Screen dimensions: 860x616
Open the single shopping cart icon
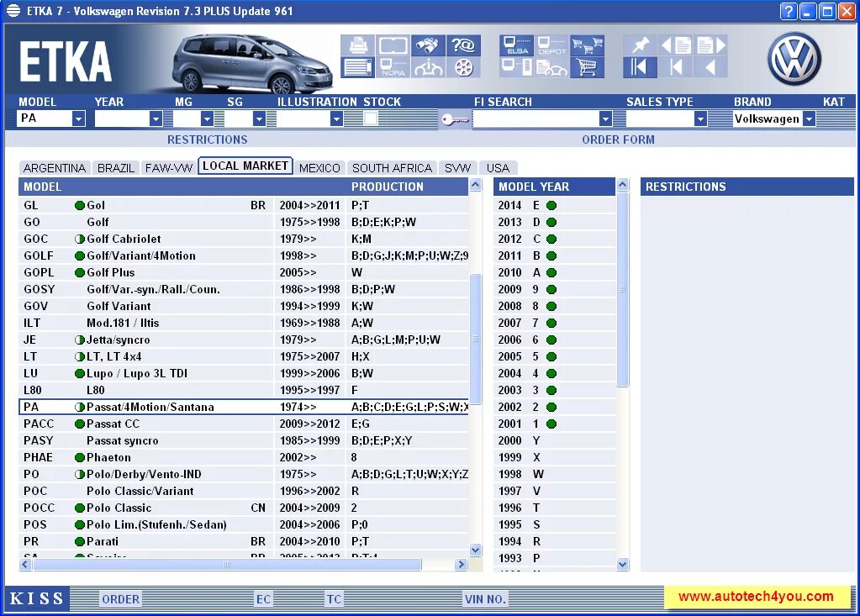click(x=587, y=67)
